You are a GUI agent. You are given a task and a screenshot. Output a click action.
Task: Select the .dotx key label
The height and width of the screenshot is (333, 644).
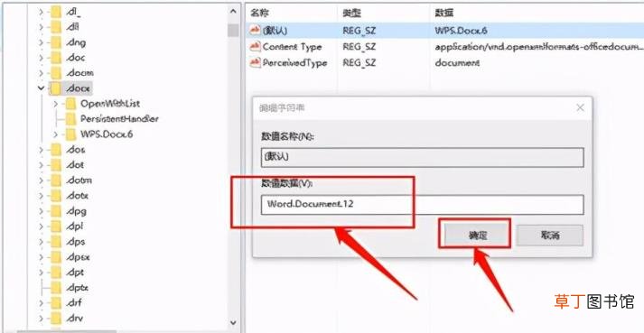tap(77, 196)
